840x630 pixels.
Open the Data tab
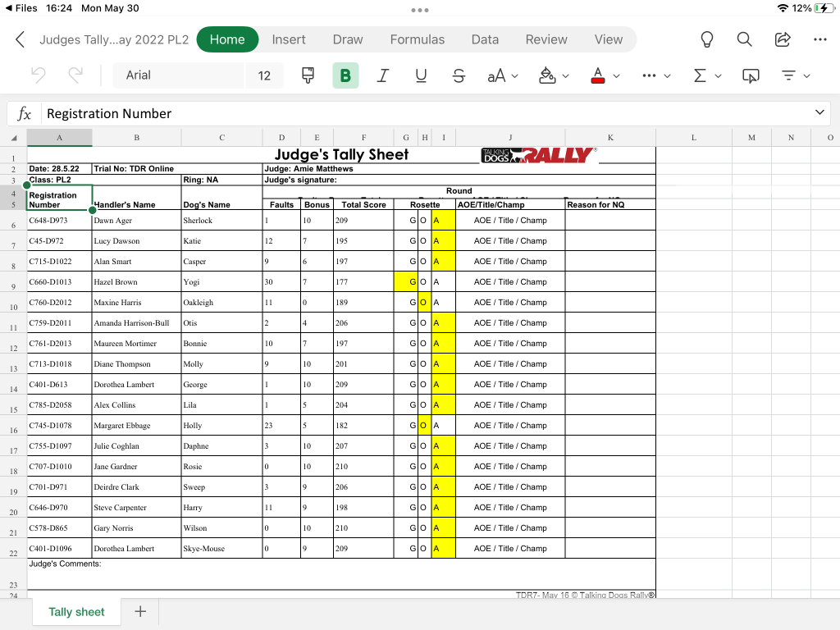click(485, 39)
